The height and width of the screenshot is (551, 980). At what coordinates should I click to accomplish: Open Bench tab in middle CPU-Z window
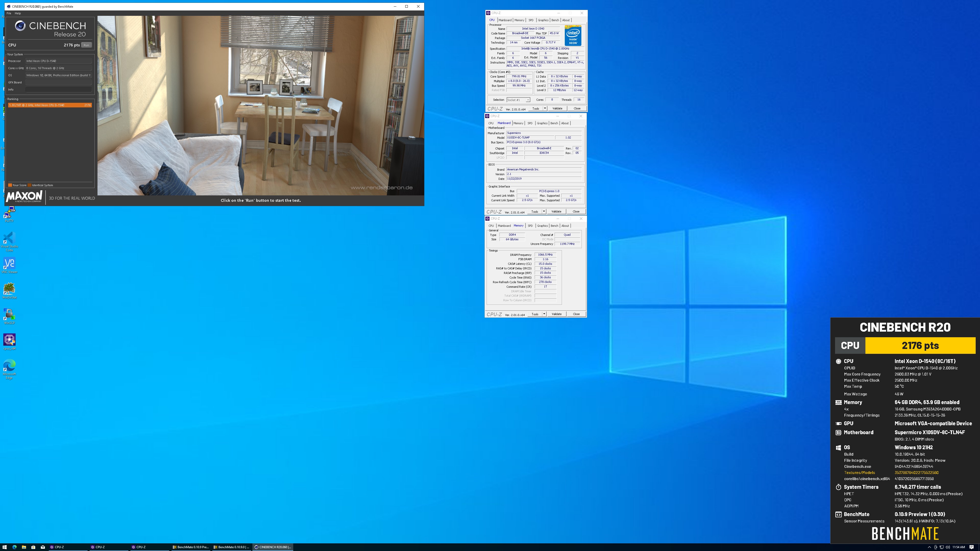pos(554,123)
